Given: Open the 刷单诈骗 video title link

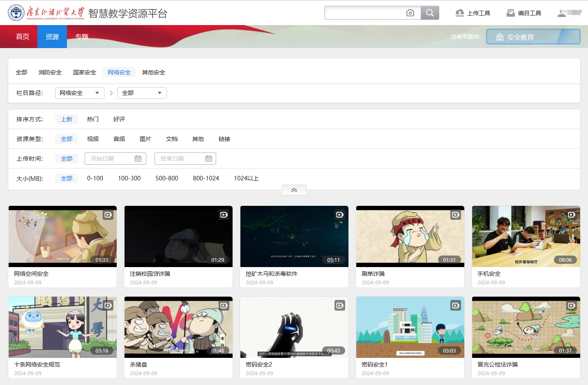Looking at the screenshot, I should pos(373,274).
